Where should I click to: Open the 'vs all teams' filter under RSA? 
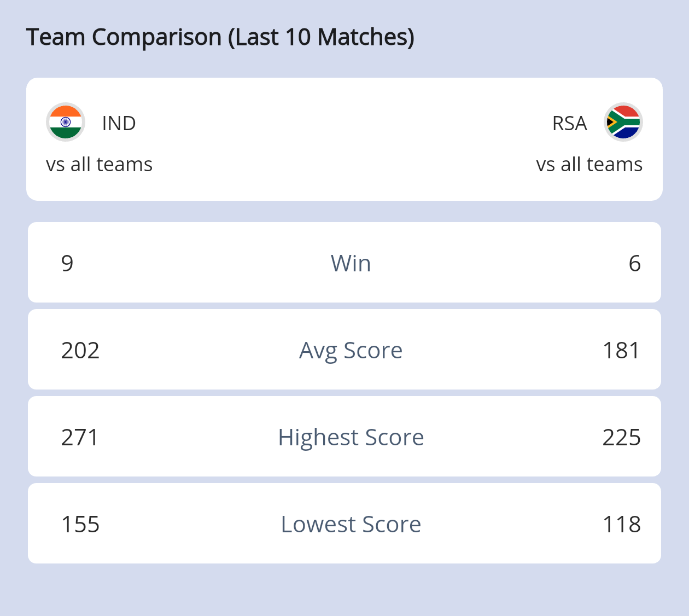tap(589, 165)
